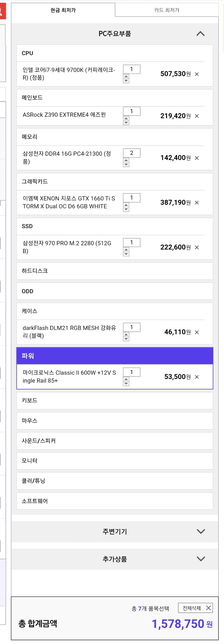This screenshot has height=644, width=224.
Task: Select the 현금 최저가 tab
Action: [x=63, y=10]
